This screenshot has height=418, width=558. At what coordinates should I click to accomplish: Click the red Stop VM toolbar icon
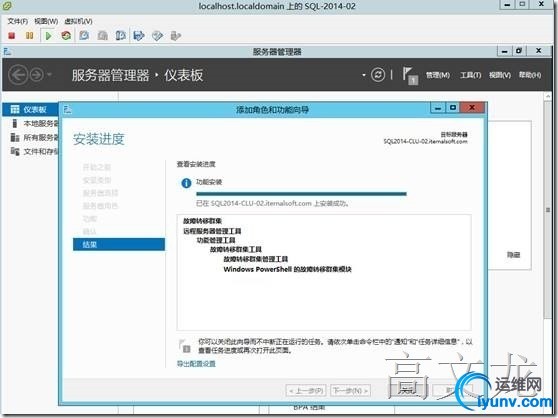pyautogui.click(x=12, y=36)
